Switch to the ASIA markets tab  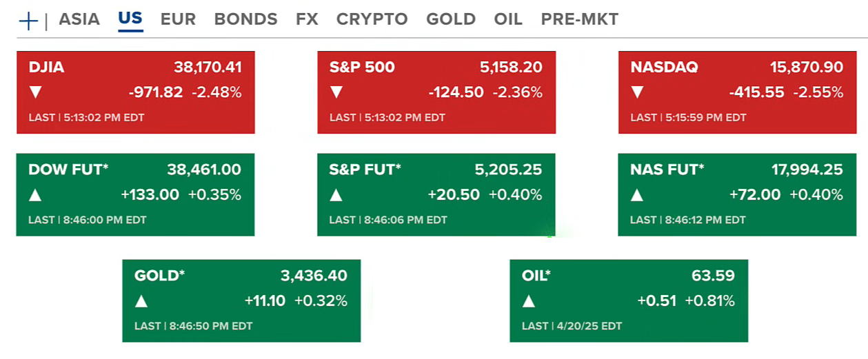pos(79,19)
